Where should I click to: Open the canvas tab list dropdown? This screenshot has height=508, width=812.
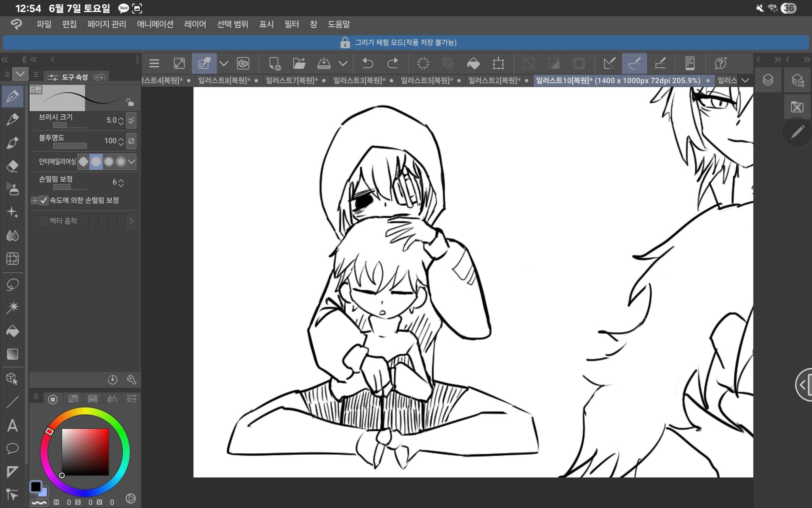tap(745, 81)
